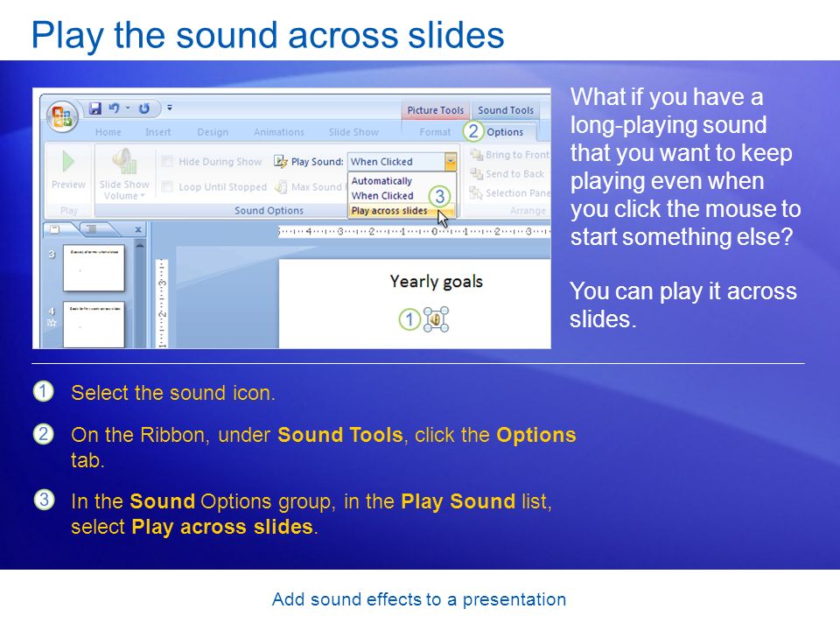840x630 pixels.
Task: Open the Slide Show ribbon tab
Action: point(353,132)
